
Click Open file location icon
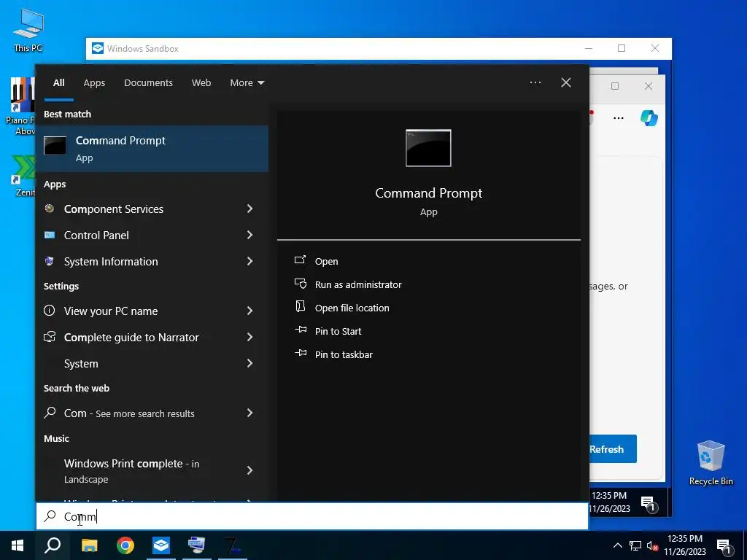(x=300, y=307)
